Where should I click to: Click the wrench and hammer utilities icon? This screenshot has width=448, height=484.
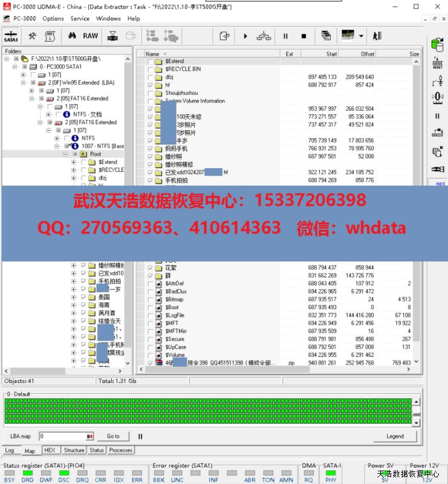coord(33,36)
